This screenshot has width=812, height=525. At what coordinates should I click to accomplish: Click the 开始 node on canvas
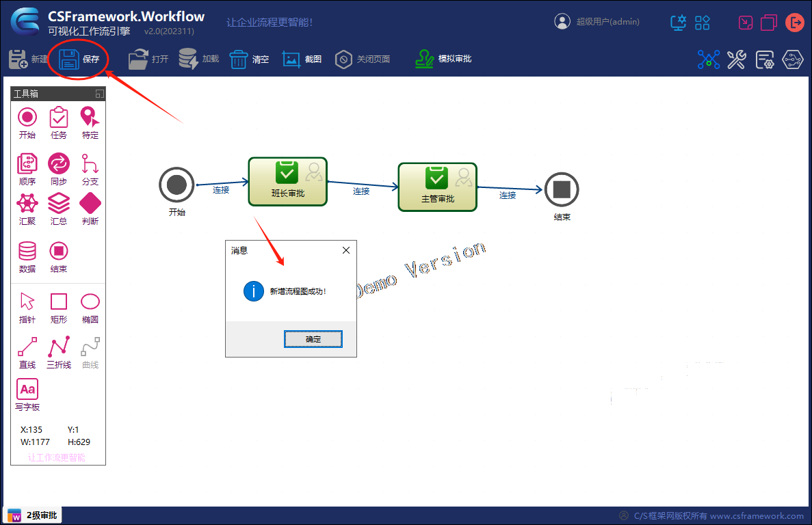click(176, 185)
